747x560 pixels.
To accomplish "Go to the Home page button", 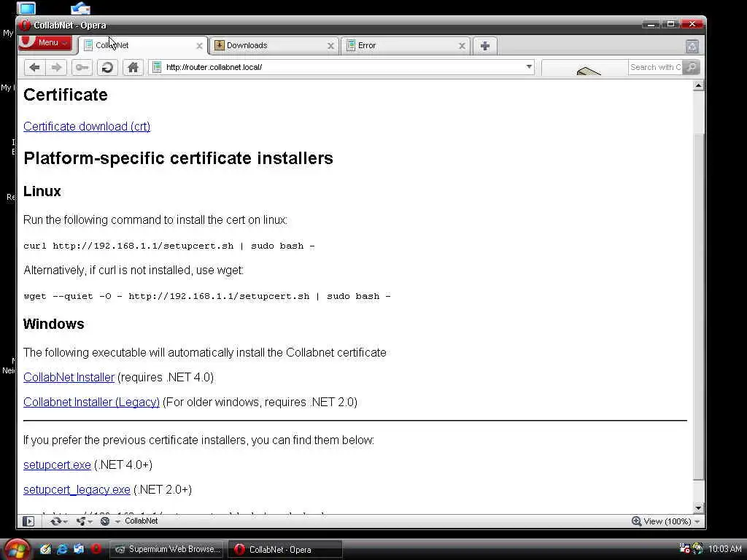I will [133, 67].
